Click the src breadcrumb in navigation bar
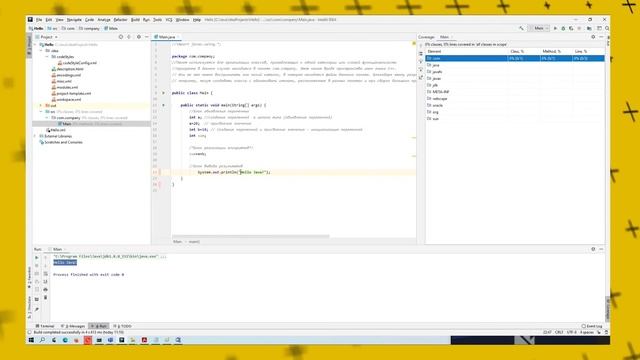 (x=53, y=29)
